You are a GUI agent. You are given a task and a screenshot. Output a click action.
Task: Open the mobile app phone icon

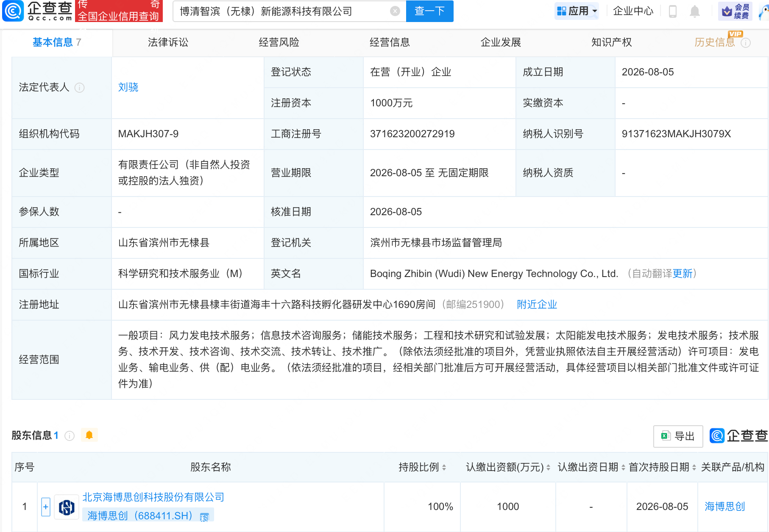coord(673,11)
